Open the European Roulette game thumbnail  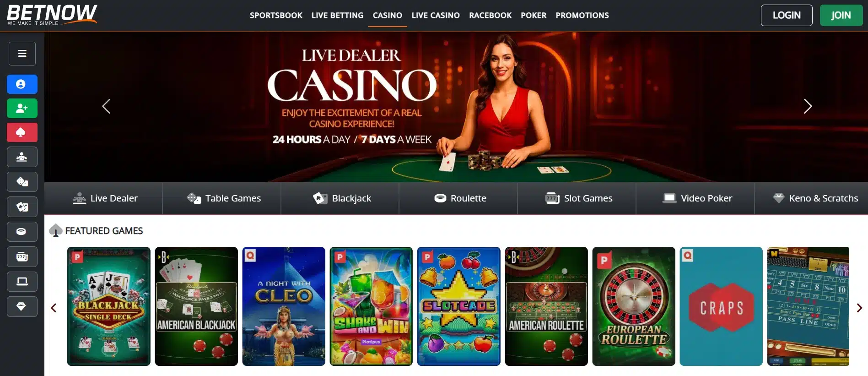[634, 306]
